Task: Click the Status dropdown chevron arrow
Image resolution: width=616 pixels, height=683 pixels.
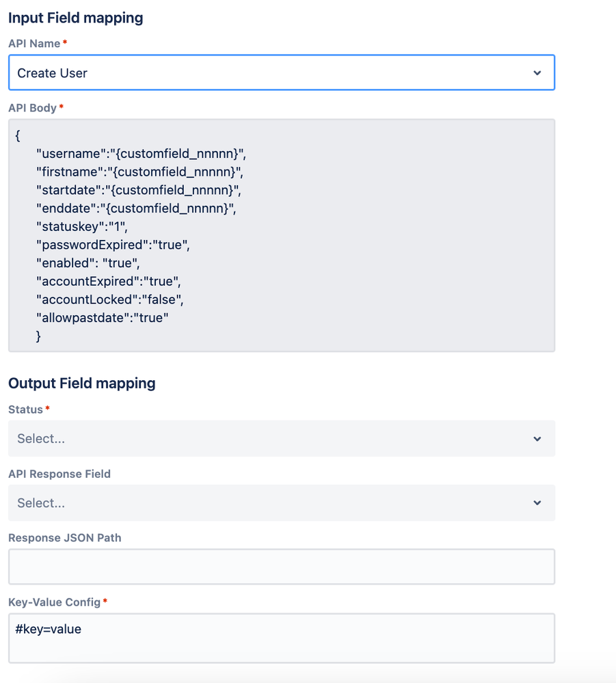Action: pos(537,439)
